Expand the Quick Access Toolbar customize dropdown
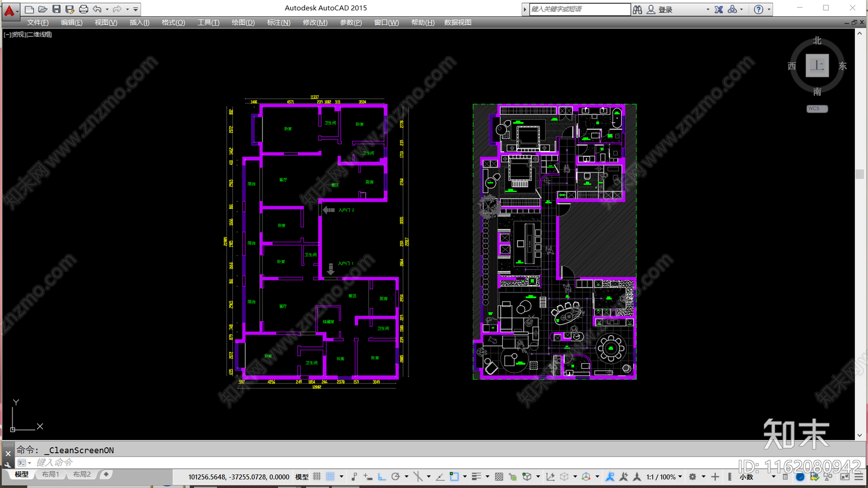This screenshot has width=868, height=488. coord(136,9)
